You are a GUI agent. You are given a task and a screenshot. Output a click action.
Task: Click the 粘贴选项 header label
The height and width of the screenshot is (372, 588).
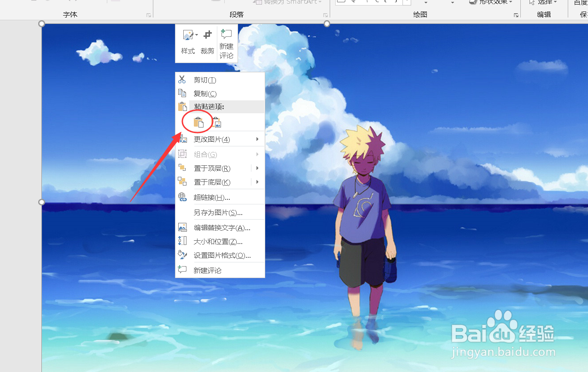pyautogui.click(x=209, y=107)
